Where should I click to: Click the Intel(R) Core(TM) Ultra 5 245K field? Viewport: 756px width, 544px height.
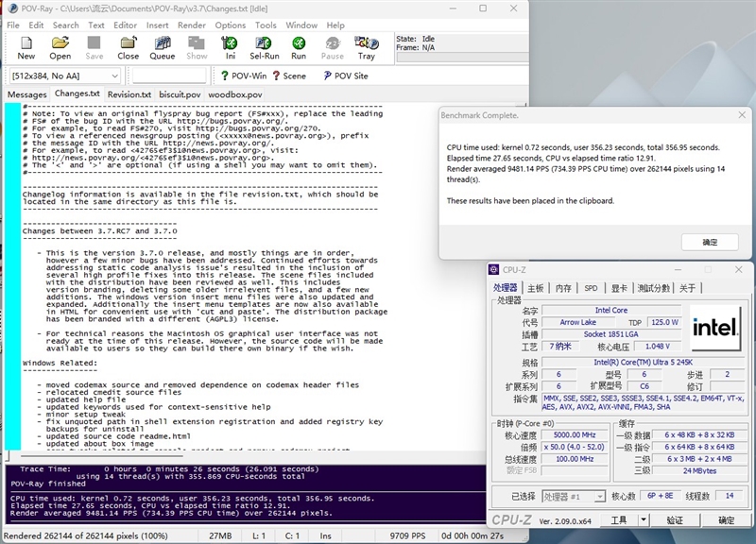pos(644,362)
